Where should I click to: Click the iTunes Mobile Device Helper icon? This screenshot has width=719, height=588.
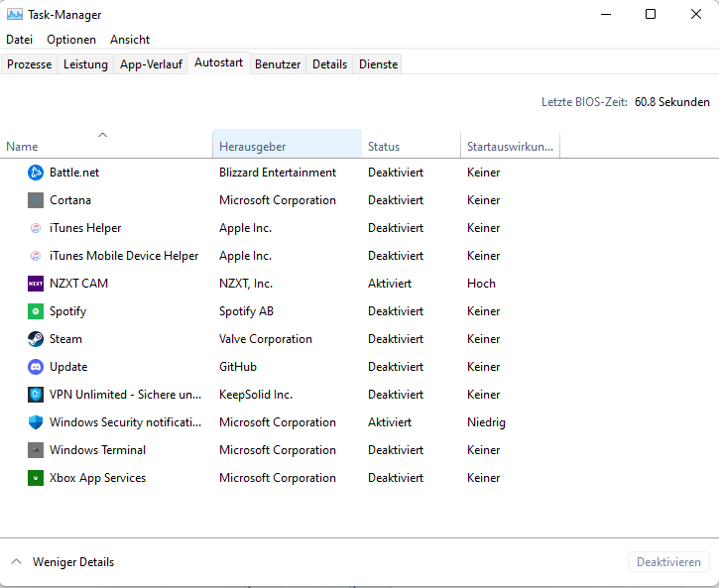[x=36, y=256]
